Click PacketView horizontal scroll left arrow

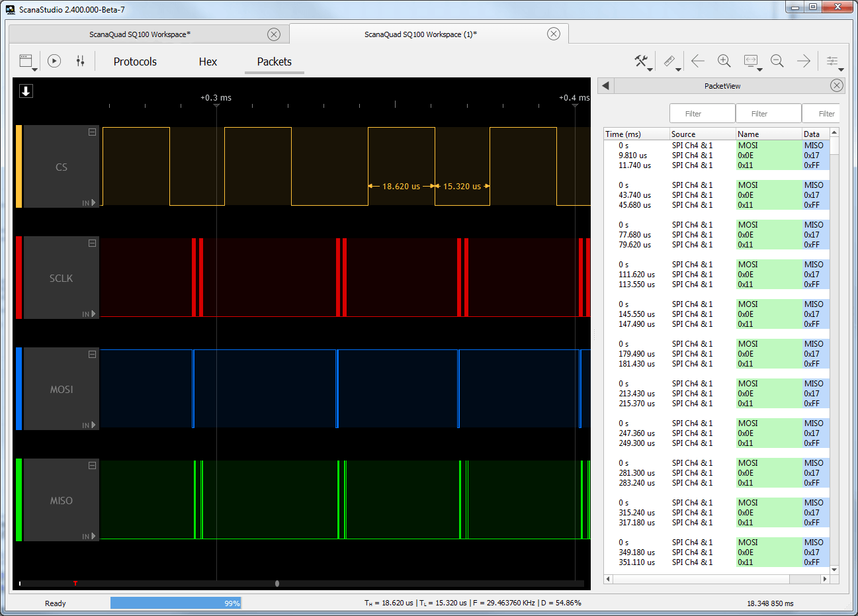[x=608, y=579]
